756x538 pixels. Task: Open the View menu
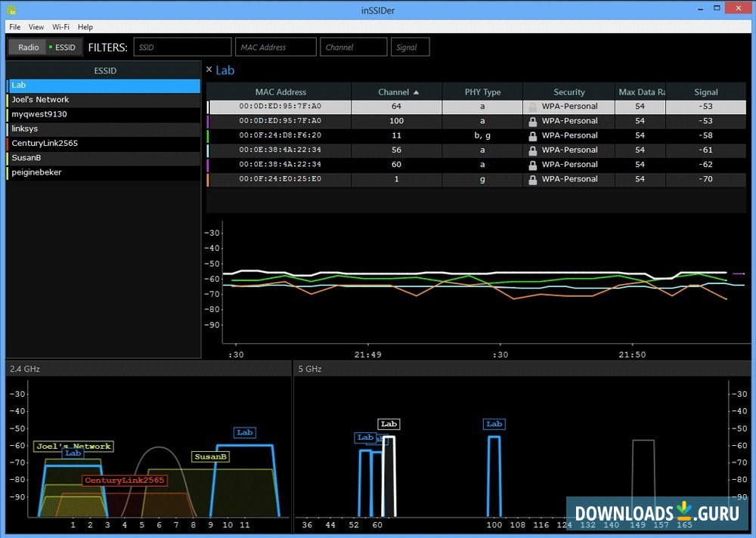(x=36, y=26)
